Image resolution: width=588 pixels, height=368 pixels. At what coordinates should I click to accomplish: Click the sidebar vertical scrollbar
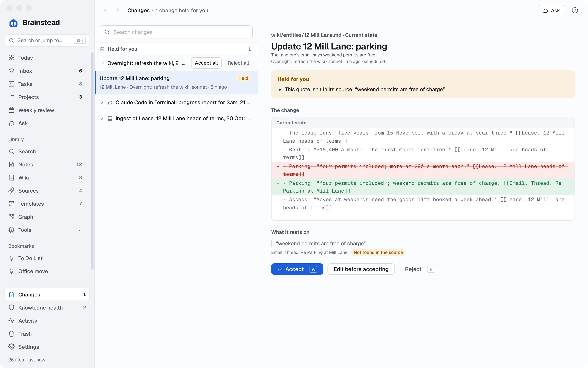point(92,161)
